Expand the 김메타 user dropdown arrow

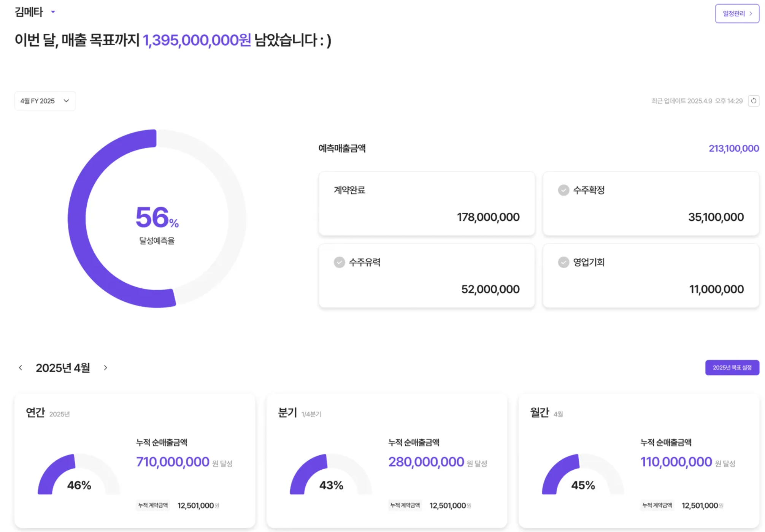[53, 12]
